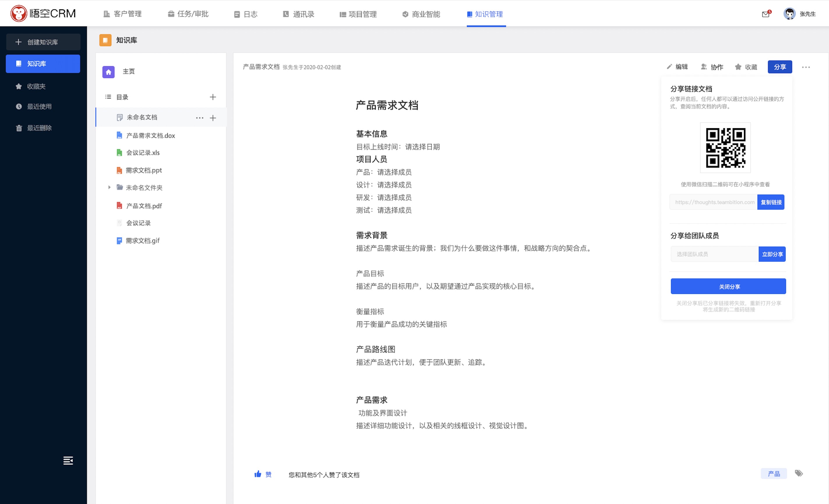829x504 pixels.
Task: Open the 通讯录 menu
Action: click(299, 14)
